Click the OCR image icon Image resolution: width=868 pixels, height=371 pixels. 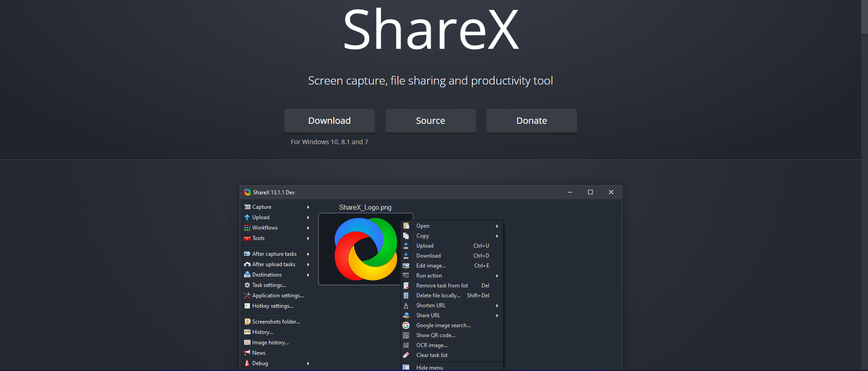click(x=406, y=345)
